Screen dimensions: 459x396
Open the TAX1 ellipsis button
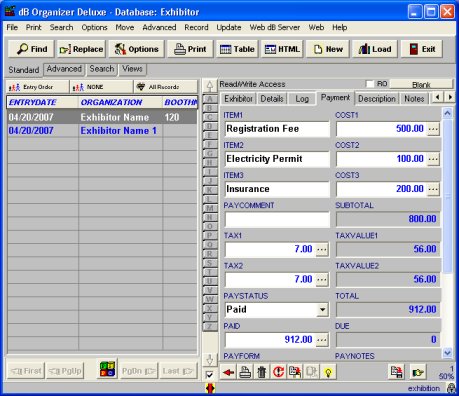322,249
